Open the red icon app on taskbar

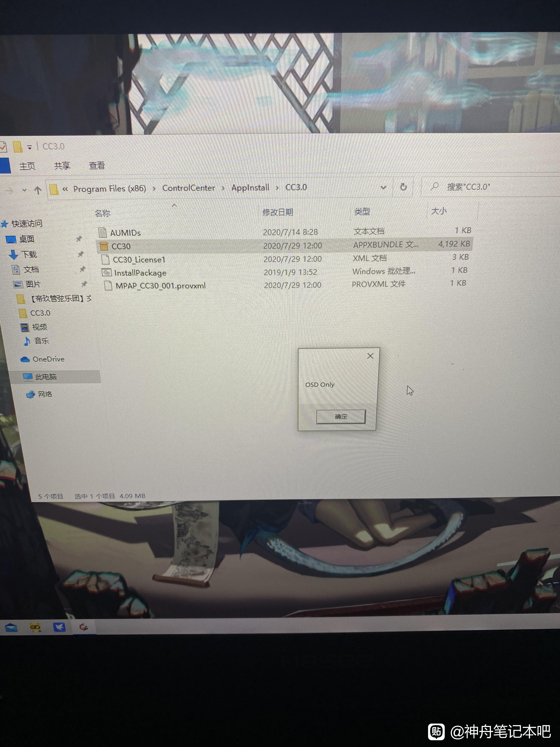83,628
